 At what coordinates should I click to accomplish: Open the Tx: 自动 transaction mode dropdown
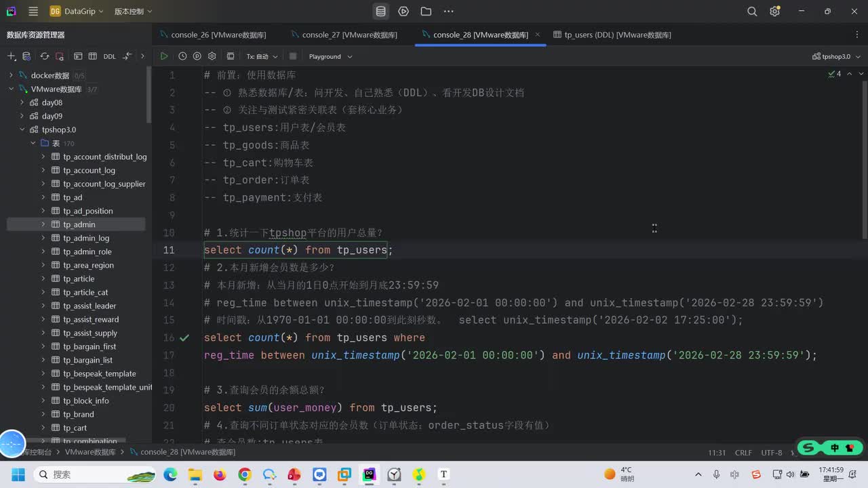tap(262, 56)
